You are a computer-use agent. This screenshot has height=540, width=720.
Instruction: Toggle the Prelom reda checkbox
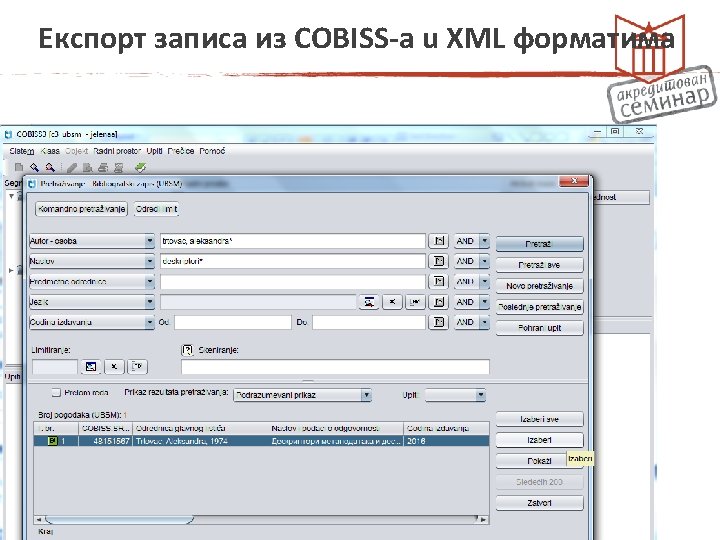(56, 393)
